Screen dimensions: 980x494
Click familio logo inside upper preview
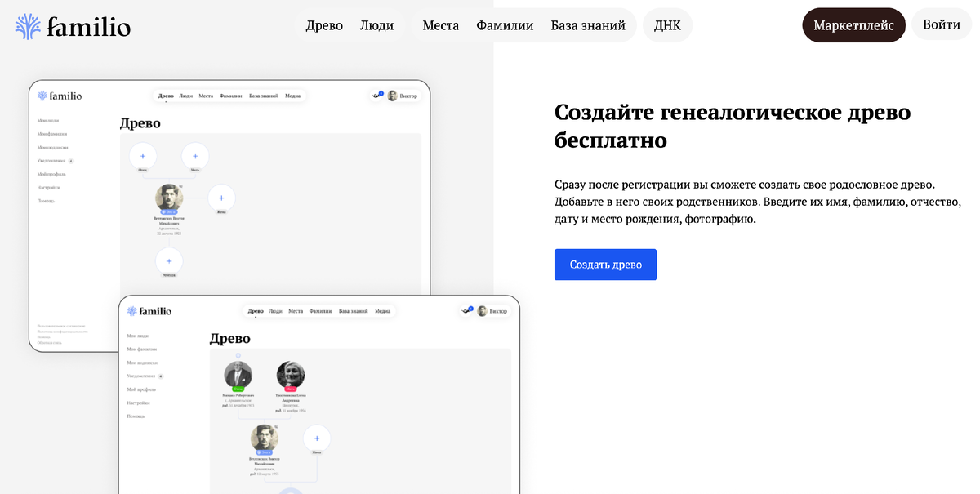pyautogui.click(x=60, y=96)
